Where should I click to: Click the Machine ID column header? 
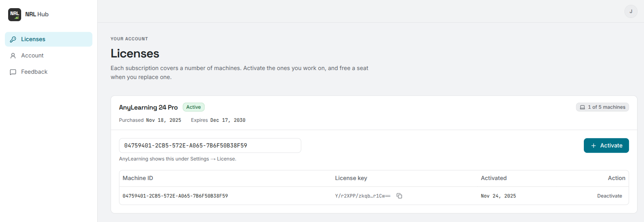pyautogui.click(x=138, y=178)
